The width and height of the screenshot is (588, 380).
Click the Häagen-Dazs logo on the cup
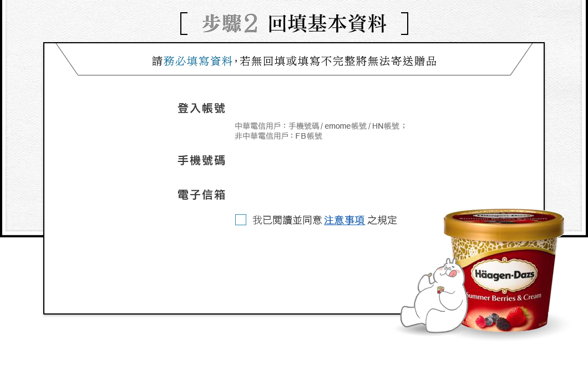[504, 275]
